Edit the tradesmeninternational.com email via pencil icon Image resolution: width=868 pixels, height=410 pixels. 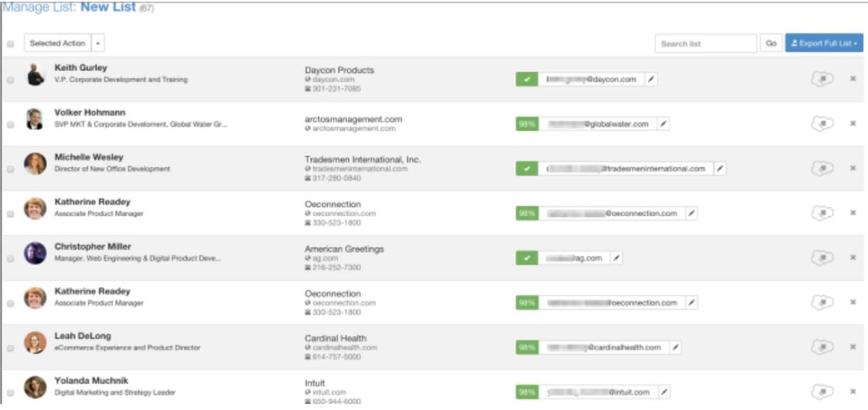point(720,169)
